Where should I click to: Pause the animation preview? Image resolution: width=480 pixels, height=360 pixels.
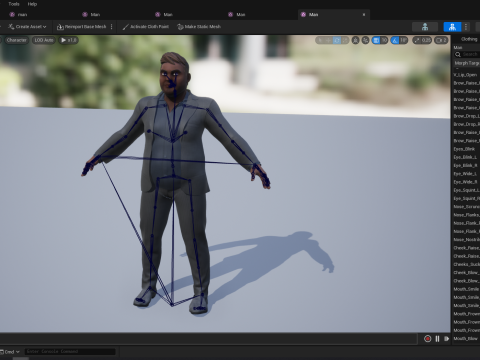point(437,339)
